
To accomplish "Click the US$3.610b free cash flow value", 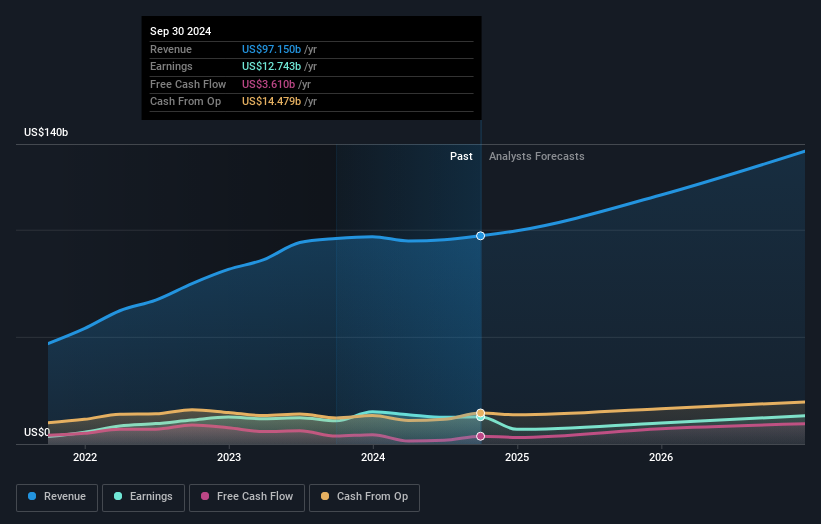I will (269, 84).
